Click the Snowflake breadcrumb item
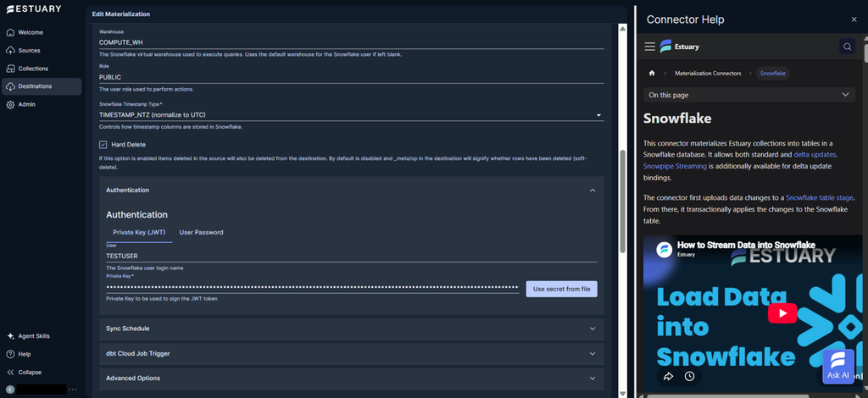This screenshot has height=398, width=868. (773, 73)
